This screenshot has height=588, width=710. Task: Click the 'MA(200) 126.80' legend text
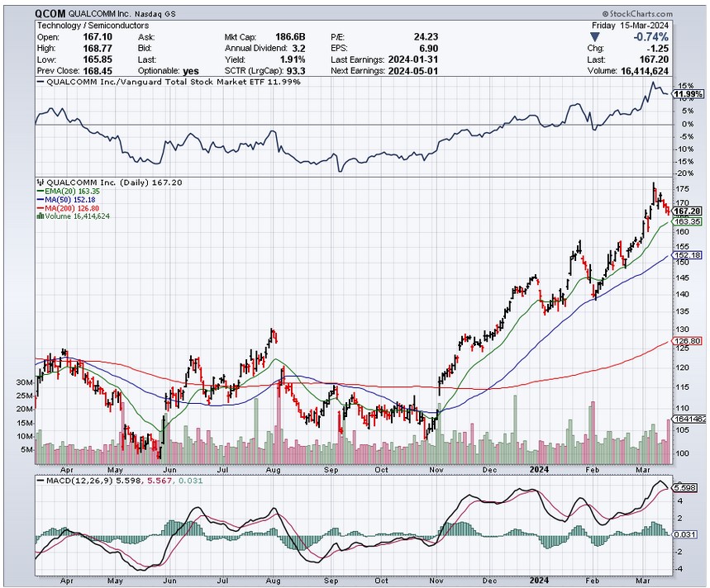[x=72, y=208]
